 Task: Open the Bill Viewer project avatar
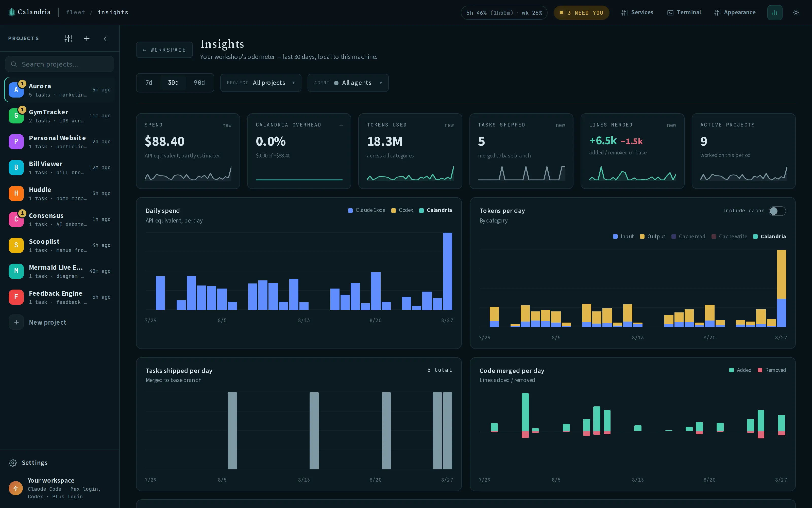(16, 167)
